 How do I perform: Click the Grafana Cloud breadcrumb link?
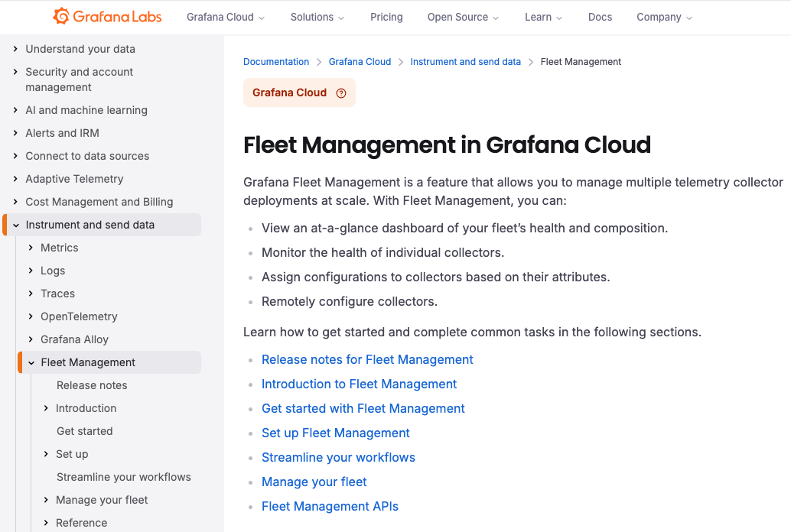tap(360, 61)
